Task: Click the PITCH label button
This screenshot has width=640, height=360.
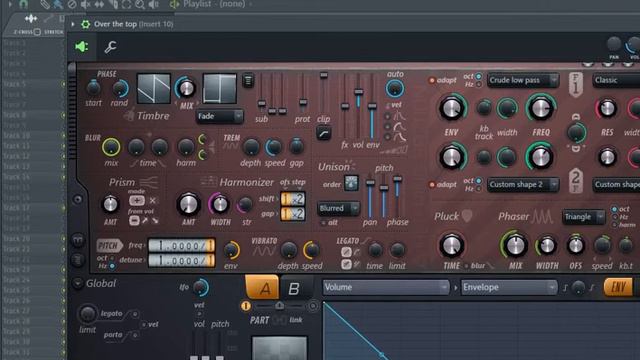Action: [109, 246]
